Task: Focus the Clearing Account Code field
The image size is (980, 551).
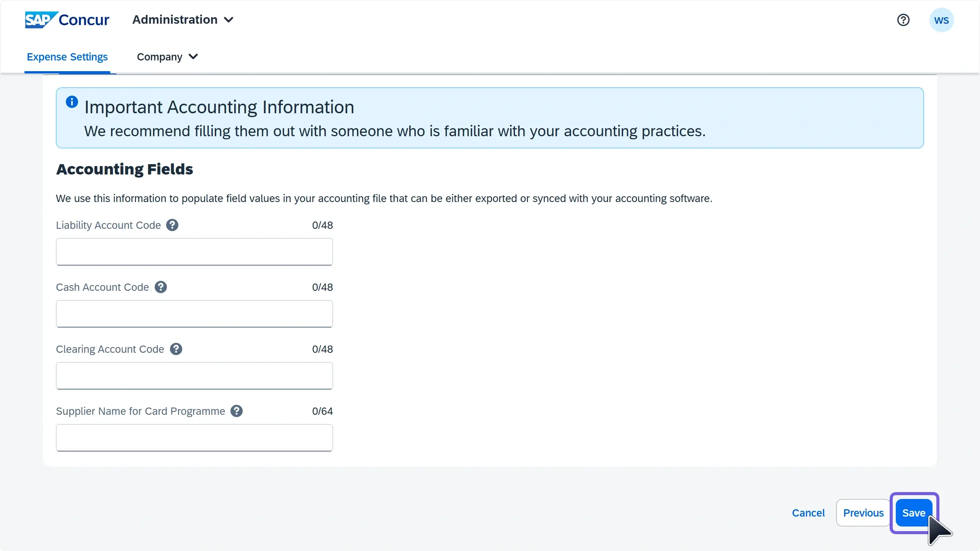Action: 194,376
